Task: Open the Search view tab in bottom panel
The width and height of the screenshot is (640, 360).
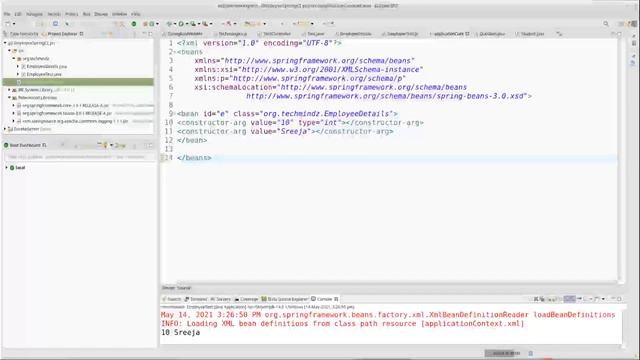Action: 171,299
